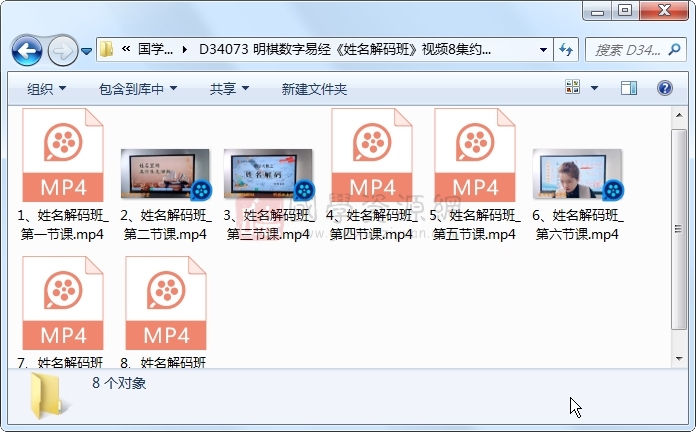Expand the address bar history dropdown
This screenshot has width=696, height=432.
pyautogui.click(x=543, y=50)
